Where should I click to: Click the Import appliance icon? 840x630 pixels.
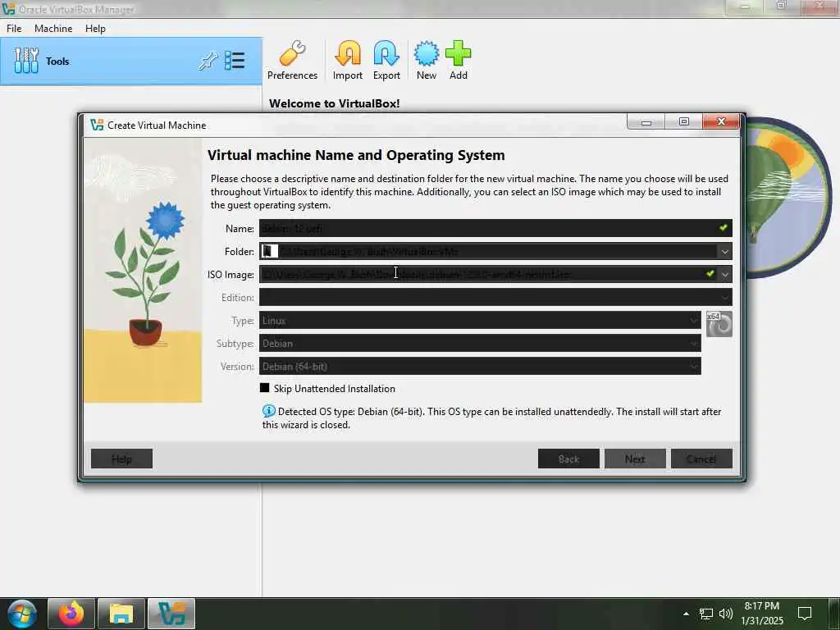[348, 61]
